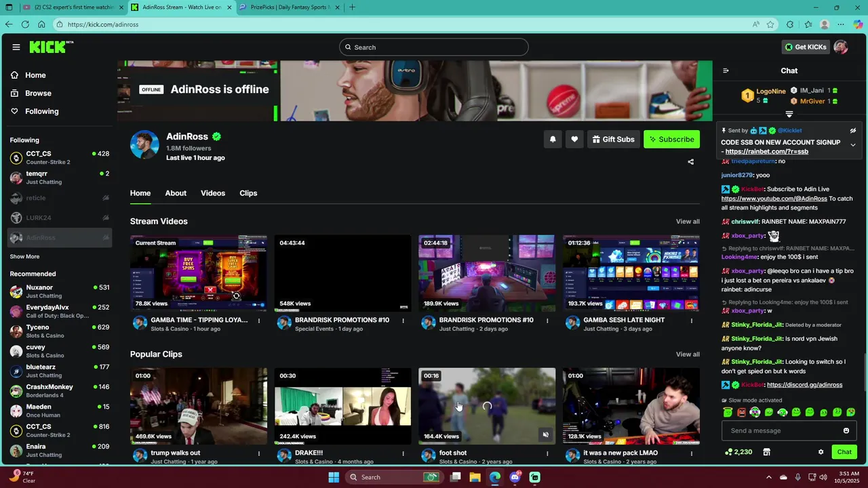Open the emoji picker in chat
Viewport: 868px width, 488px height.
(x=846, y=430)
